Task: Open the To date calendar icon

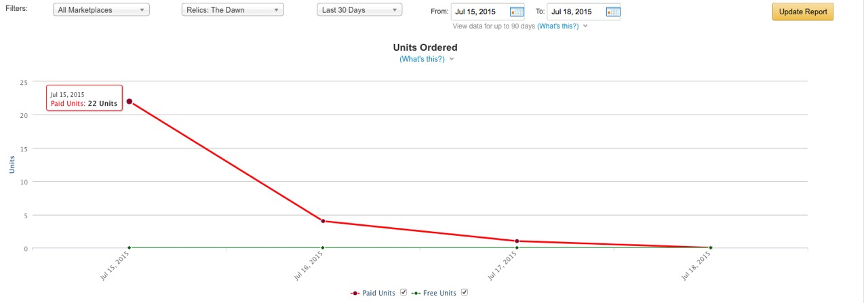Action: click(612, 12)
